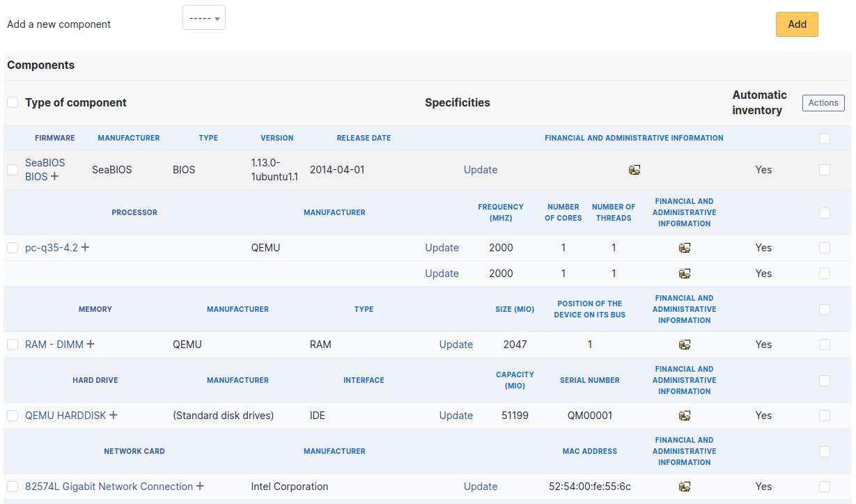This screenshot has height=504, width=856.
Task: Tick the right-side checkbox in Hard drive header row
Action: pos(825,381)
